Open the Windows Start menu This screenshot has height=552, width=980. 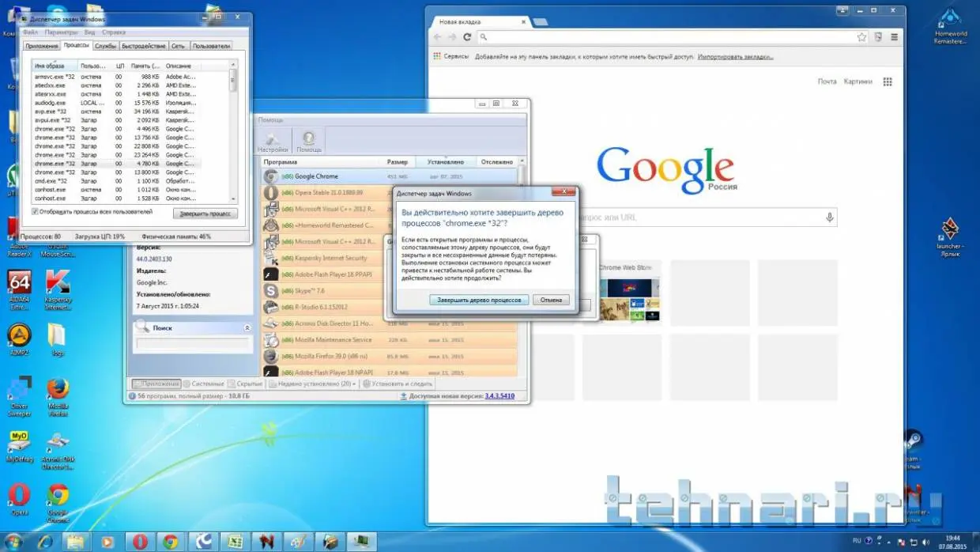pos(14,542)
